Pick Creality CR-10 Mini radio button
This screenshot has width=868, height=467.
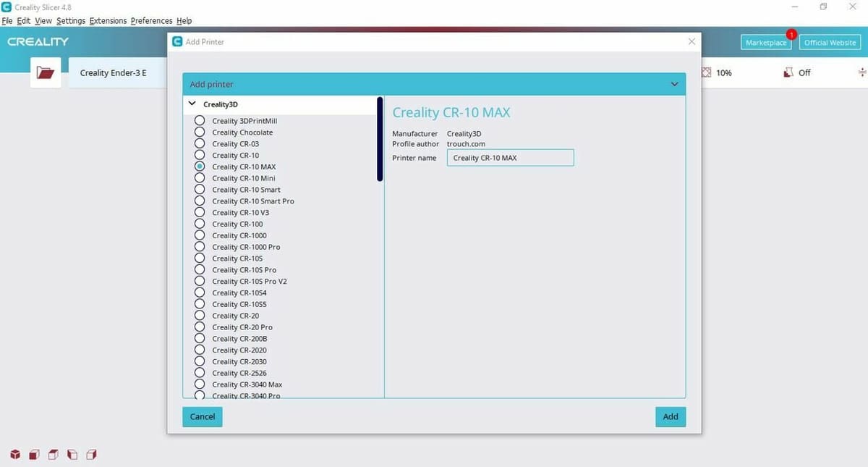click(x=200, y=178)
